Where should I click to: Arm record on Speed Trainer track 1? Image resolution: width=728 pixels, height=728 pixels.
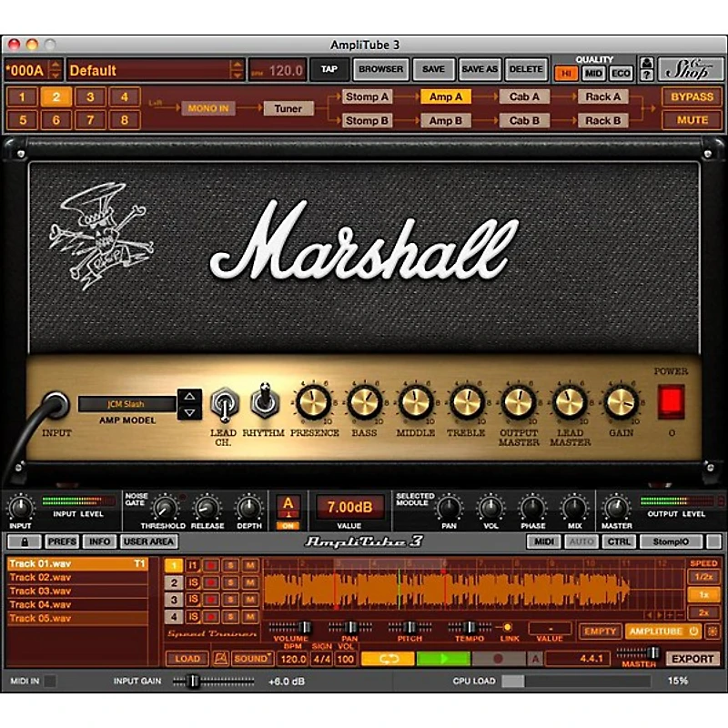coord(211,565)
